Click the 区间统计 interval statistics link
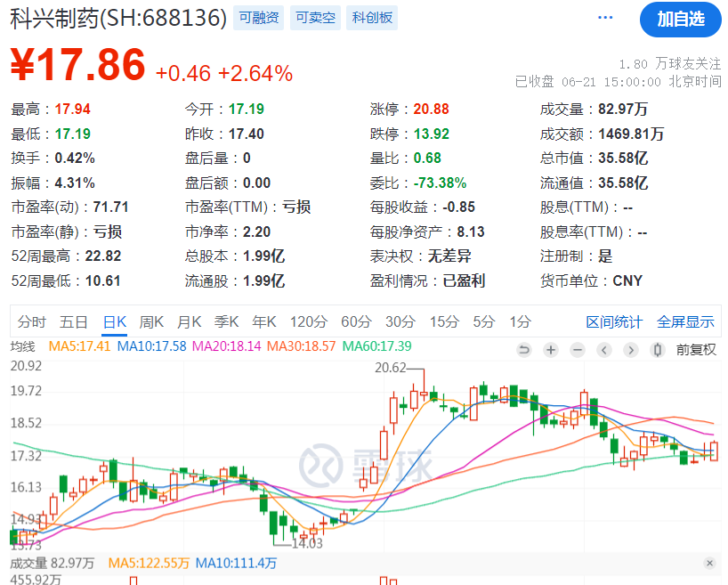This screenshot has width=728, height=585. pos(614,322)
